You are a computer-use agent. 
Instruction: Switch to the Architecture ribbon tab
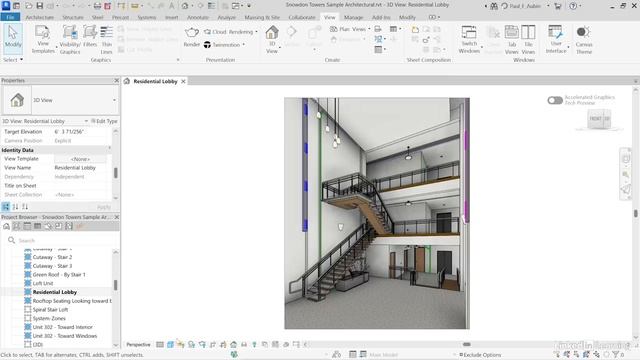coord(39,18)
